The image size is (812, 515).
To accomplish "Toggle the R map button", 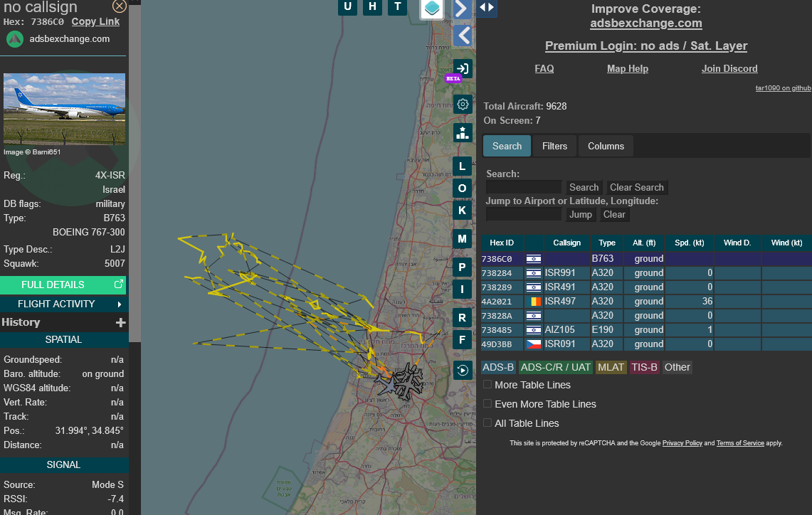I will pos(462,317).
